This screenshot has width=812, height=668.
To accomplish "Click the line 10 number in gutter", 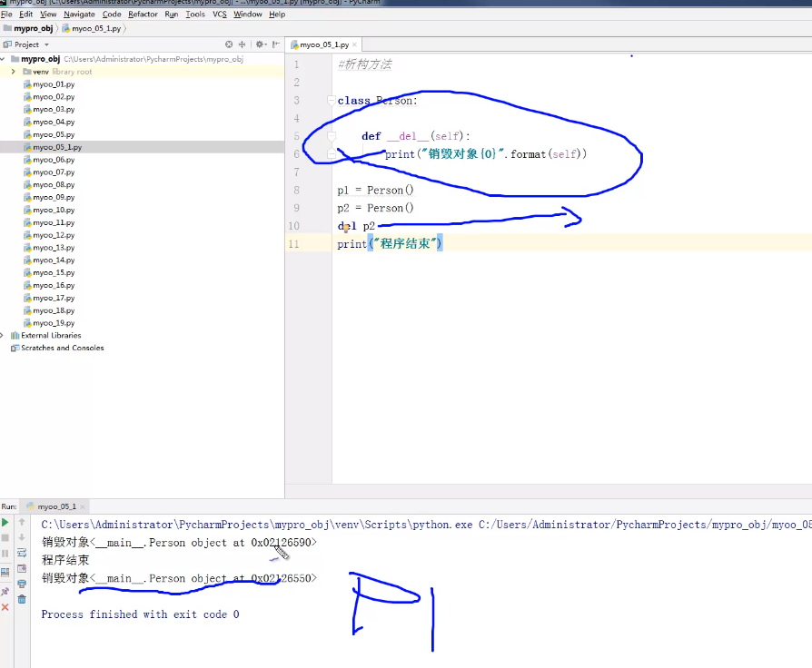I will tap(293, 226).
